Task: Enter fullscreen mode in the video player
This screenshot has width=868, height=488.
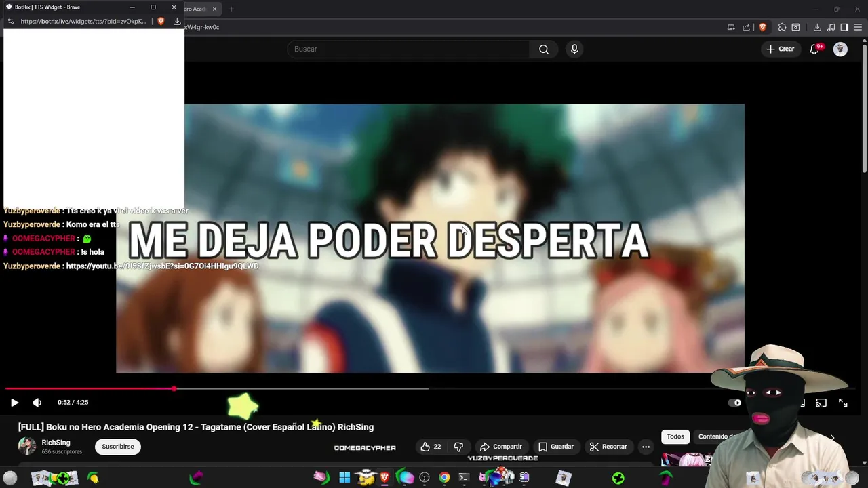Action: [843, 403]
